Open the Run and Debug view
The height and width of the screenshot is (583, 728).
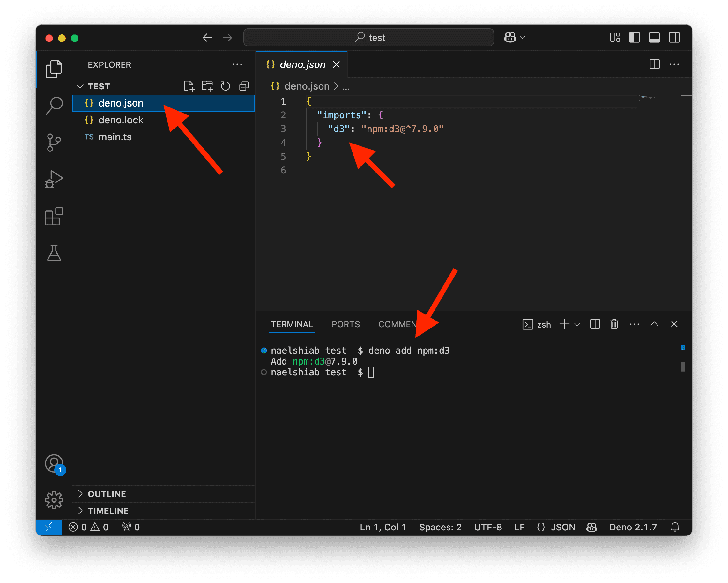(54, 179)
